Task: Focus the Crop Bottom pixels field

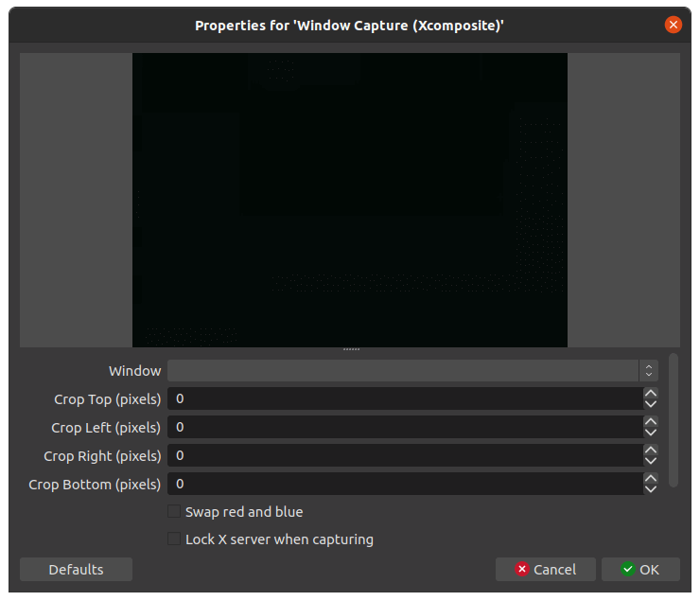Action: point(402,485)
